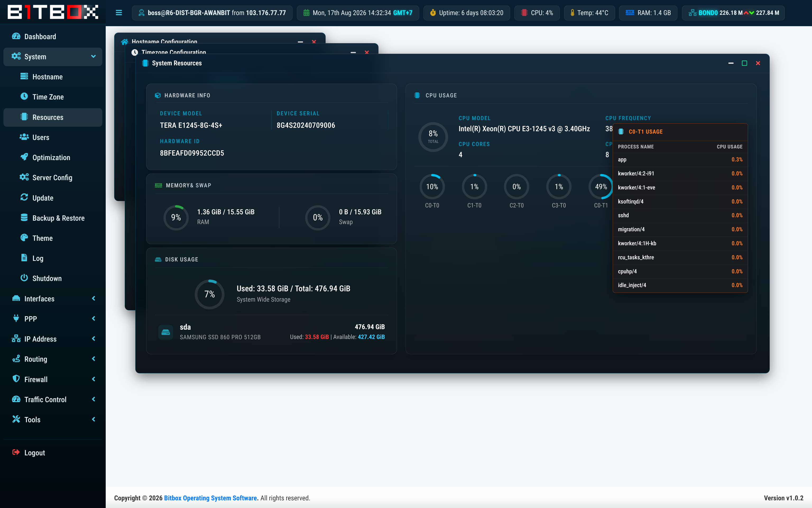
Task: Click the Uptime stopwatch icon
Action: tap(433, 13)
